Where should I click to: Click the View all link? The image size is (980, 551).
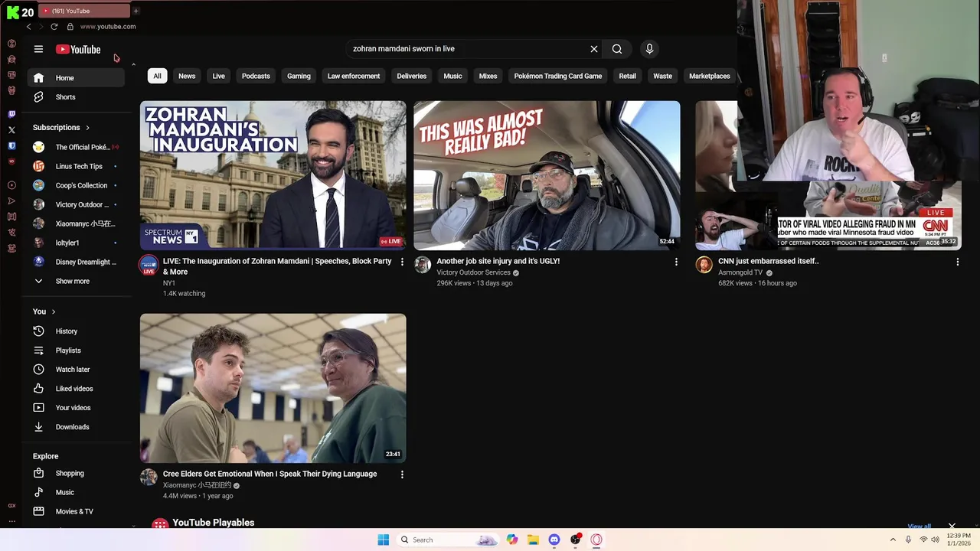pos(919,527)
